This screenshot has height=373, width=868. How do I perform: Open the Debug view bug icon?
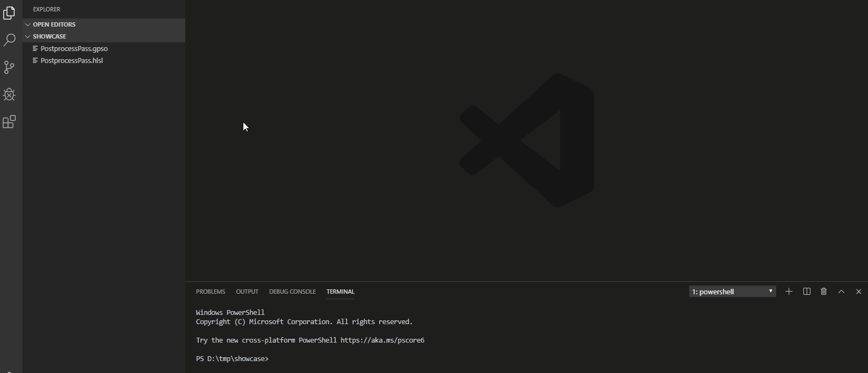(9, 94)
